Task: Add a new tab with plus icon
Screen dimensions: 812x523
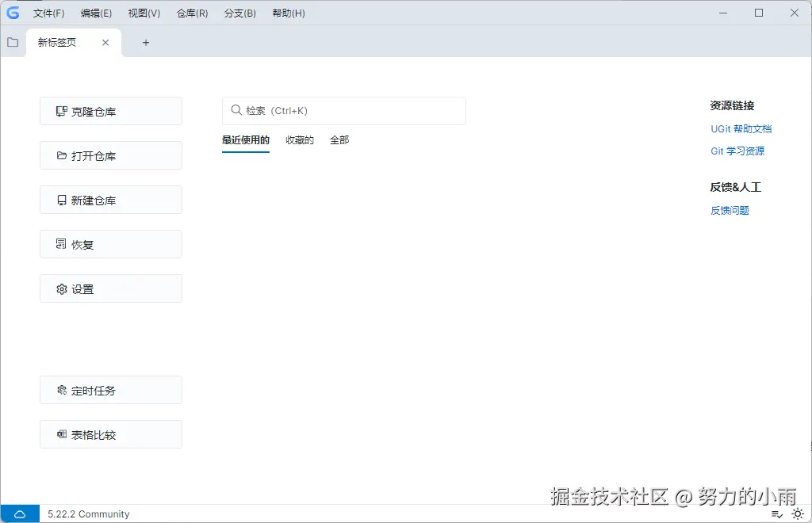Action: [x=146, y=43]
